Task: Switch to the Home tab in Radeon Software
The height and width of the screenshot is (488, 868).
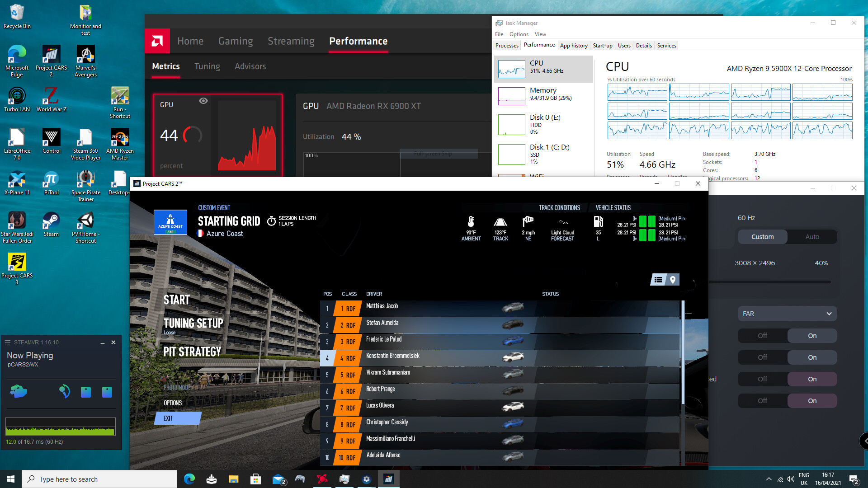Action: (190, 41)
